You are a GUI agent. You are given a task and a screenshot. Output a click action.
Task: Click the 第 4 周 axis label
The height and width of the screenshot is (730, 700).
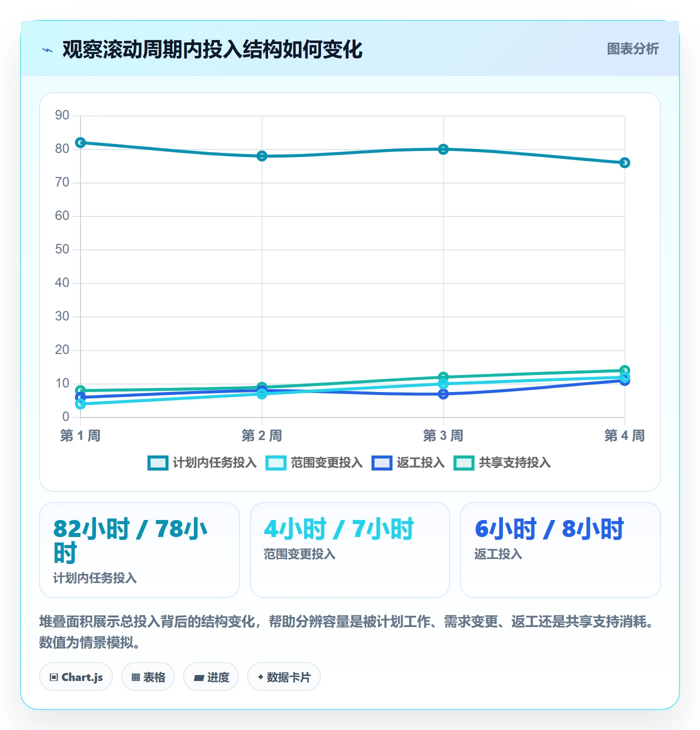pos(624,435)
